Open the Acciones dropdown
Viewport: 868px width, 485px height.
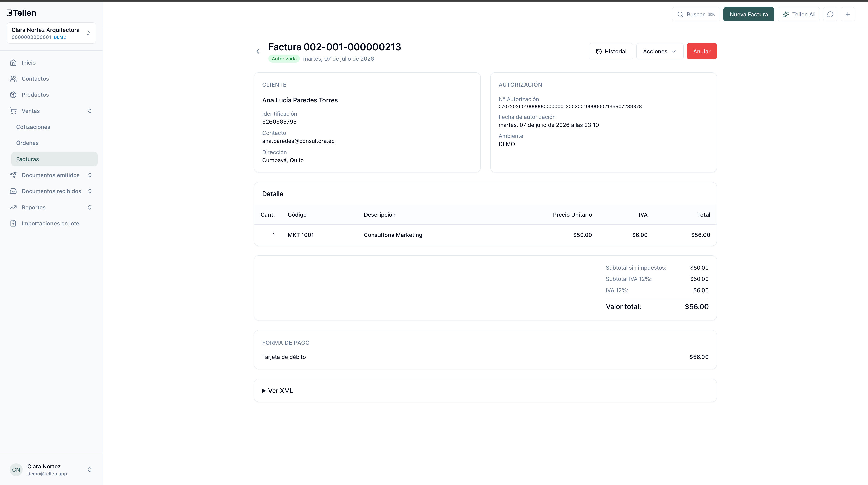click(660, 51)
